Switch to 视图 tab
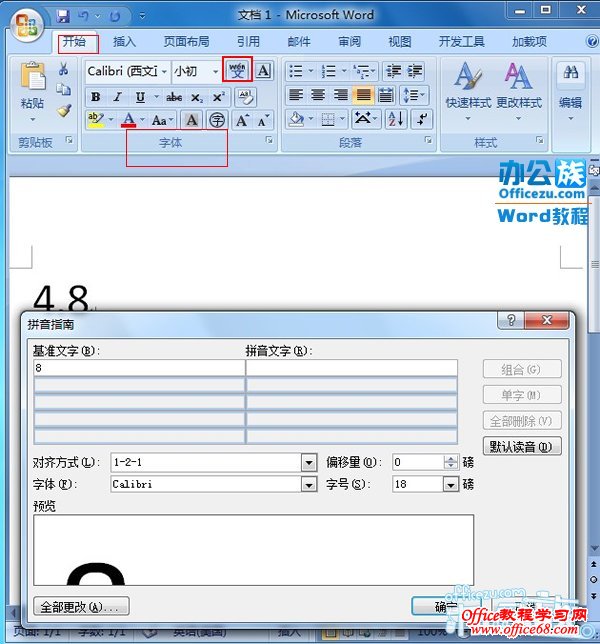The image size is (600, 644). (x=400, y=41)
